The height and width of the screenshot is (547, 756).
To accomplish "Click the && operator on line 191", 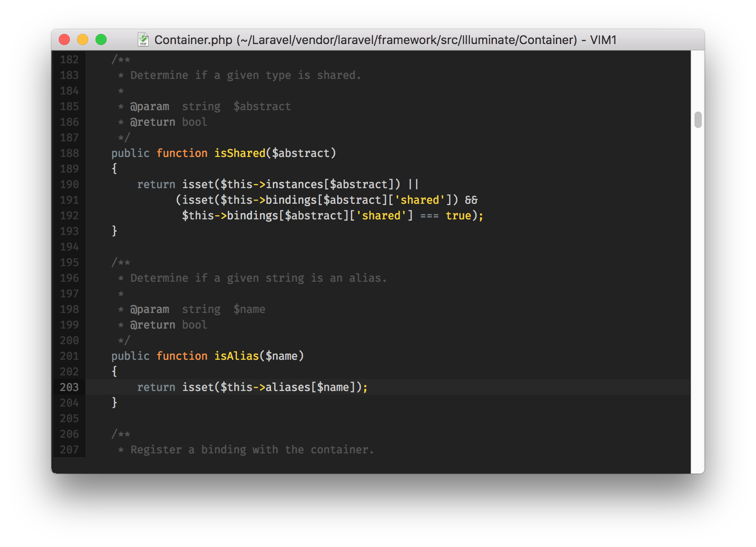I will pyautogui.click(x=471, y=200).
